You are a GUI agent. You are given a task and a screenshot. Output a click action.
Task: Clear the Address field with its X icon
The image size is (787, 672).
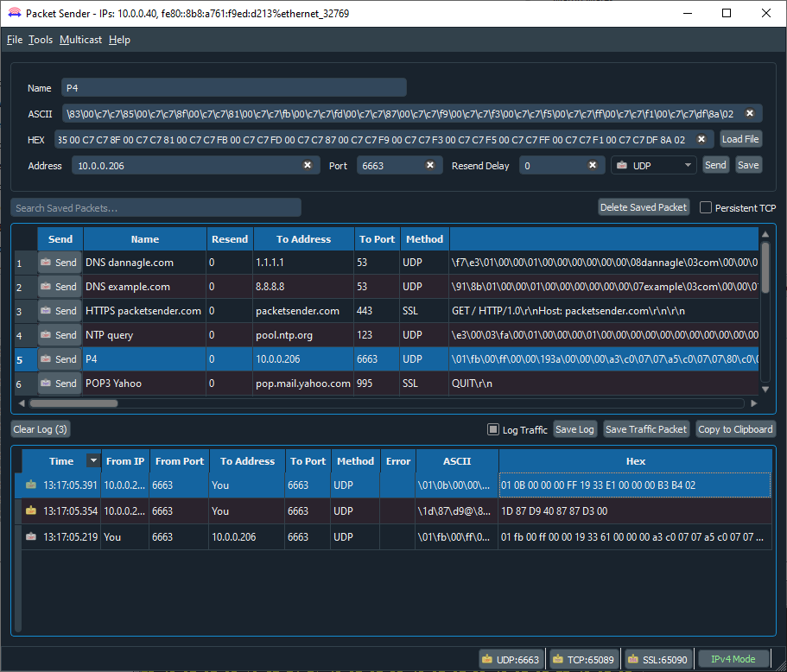(x=308, y=165)
